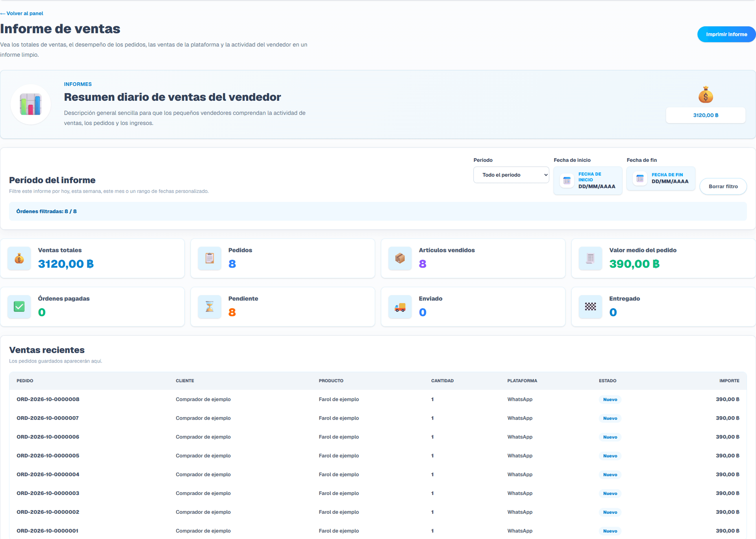The height and width of the screenshot is (539, 756).
Task: Click the Valor medio del pedido receipt icon
Action: pyautogui.click(x=590, y=258)
